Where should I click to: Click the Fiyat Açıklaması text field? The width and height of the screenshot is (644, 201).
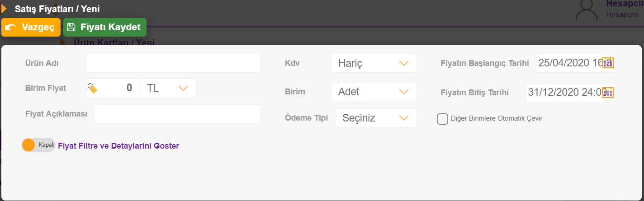[177, 114]
